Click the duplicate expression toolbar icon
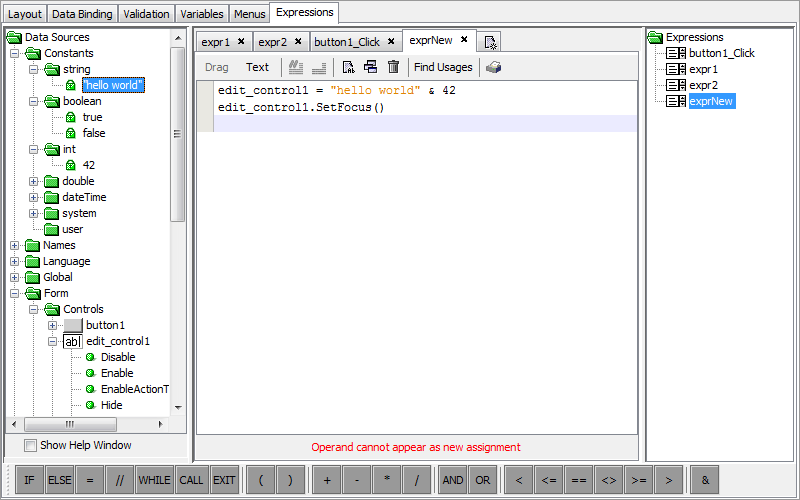Viewport: 800px width, 500px height. tap(371, 67)
